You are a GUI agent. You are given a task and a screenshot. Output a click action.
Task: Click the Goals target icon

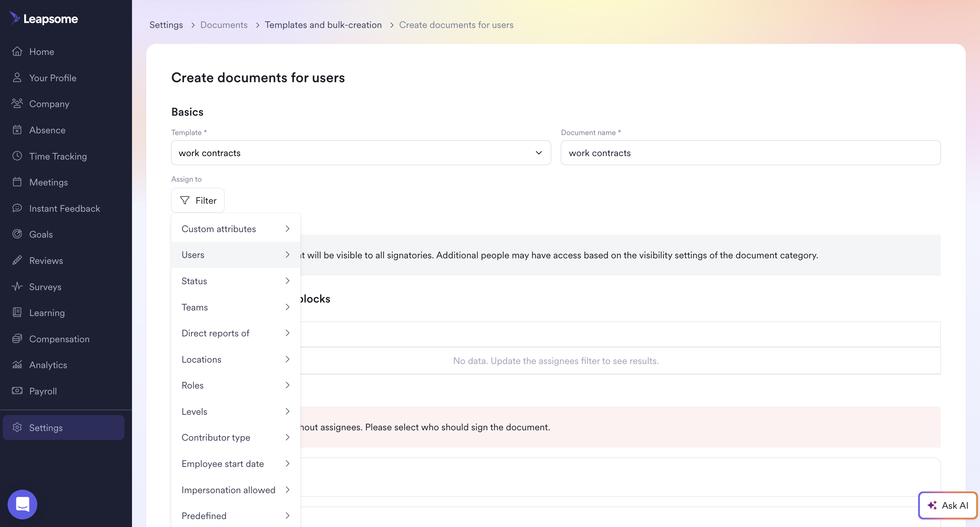17,234
